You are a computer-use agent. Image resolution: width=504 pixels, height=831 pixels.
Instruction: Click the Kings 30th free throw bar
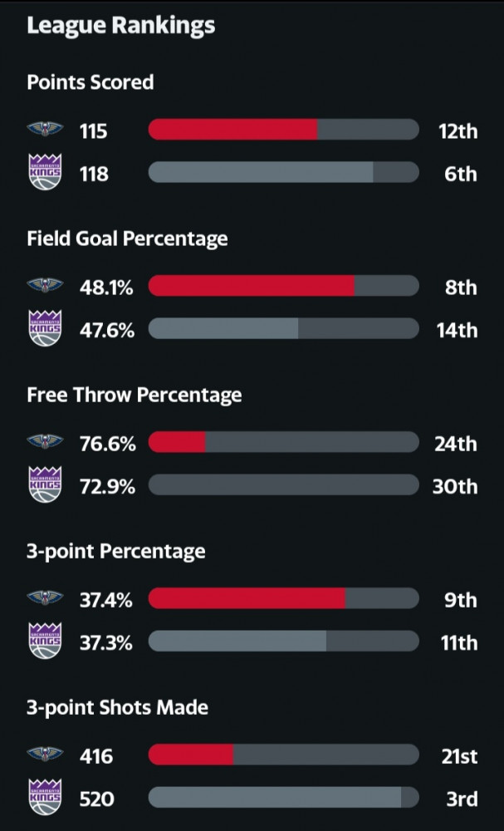click(284, 484)
